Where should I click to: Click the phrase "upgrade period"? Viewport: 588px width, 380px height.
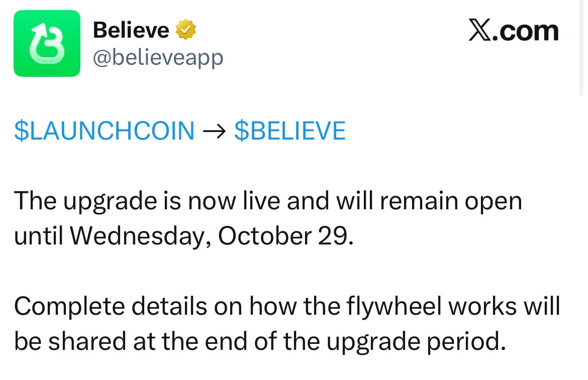coord(415,341)
